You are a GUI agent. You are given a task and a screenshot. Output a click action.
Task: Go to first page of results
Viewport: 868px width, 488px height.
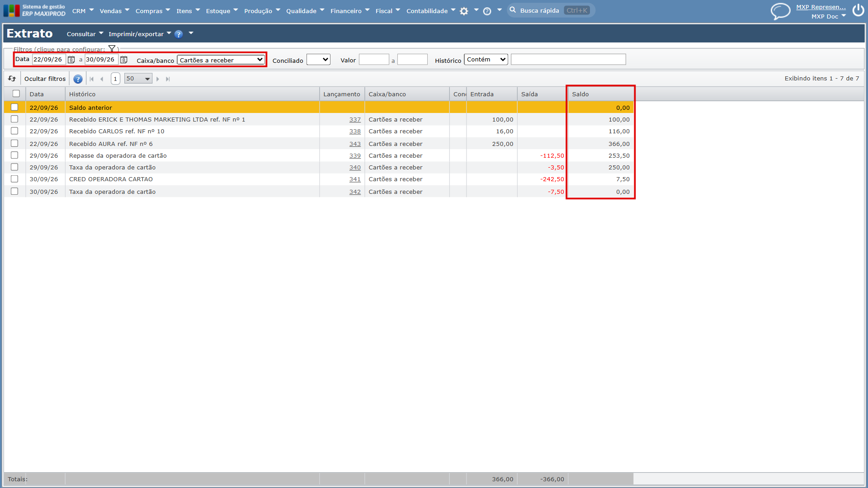tap(92, 79)
